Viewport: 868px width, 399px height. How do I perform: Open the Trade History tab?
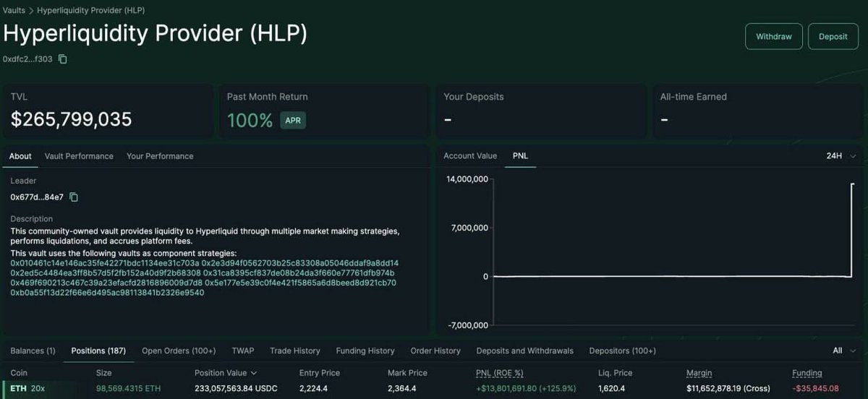tap(295, 351)
